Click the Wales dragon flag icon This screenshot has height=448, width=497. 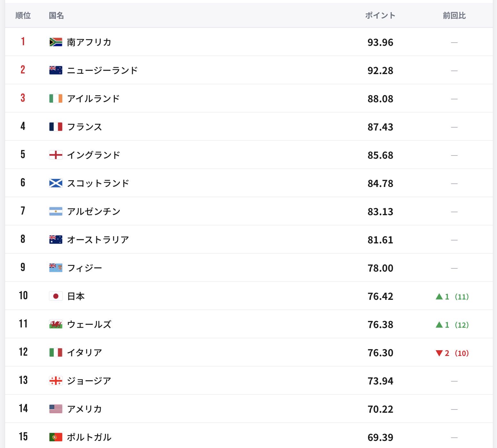click(56, 324)
